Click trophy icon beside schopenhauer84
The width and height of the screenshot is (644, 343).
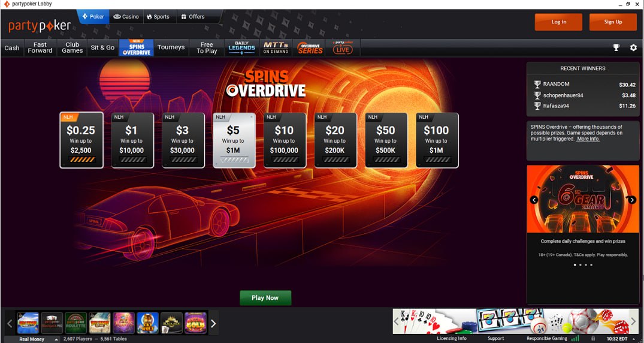tap(537, 95)
